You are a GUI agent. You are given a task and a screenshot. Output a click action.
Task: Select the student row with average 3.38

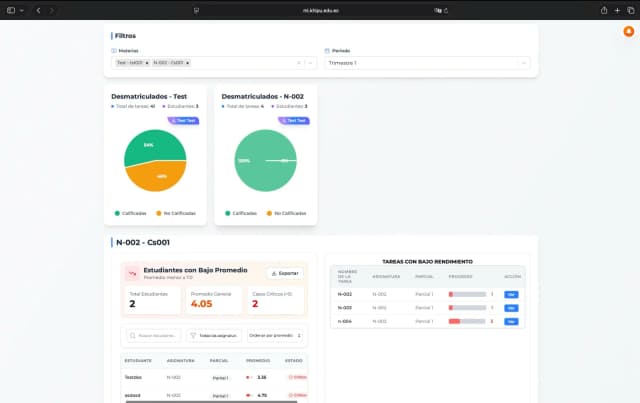click(x=214, y=377)
